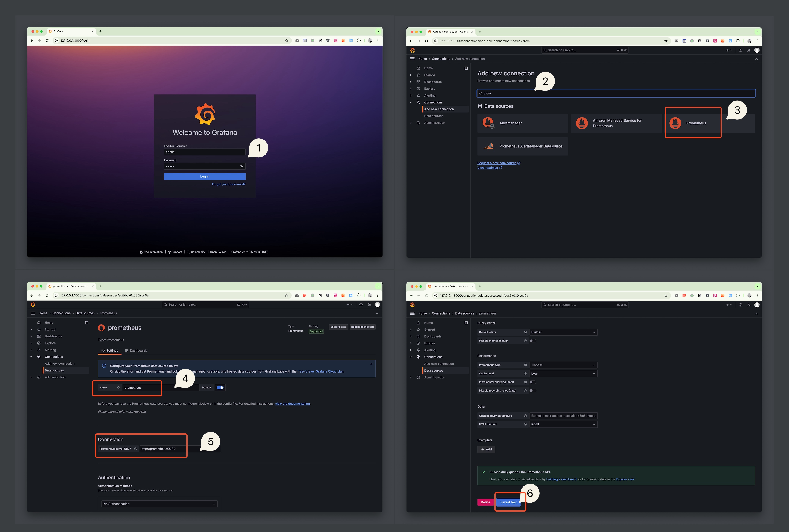Open Cache level Low dropdown

click(563, 373)
